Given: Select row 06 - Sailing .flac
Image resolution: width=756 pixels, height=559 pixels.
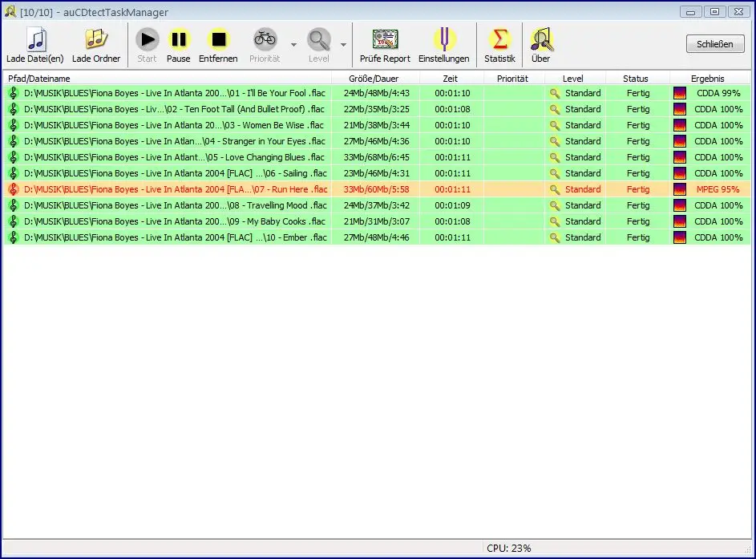Looking at the screenshot, I should 377,173.
